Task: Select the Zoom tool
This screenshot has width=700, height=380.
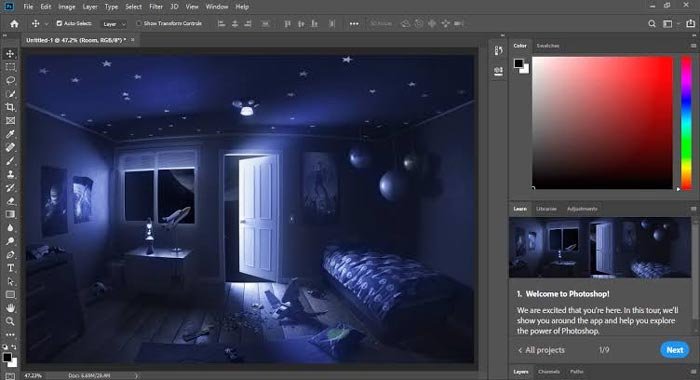Action: (10, 321)
